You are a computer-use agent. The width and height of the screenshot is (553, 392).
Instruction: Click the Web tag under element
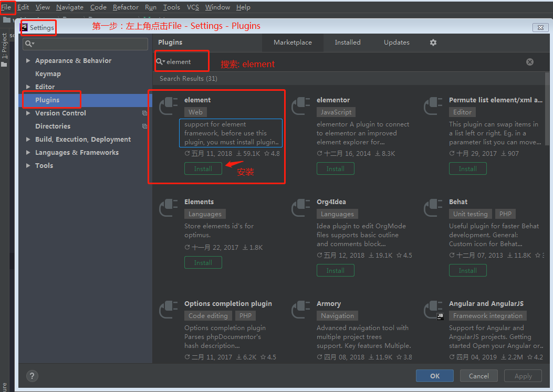point(195,112)
